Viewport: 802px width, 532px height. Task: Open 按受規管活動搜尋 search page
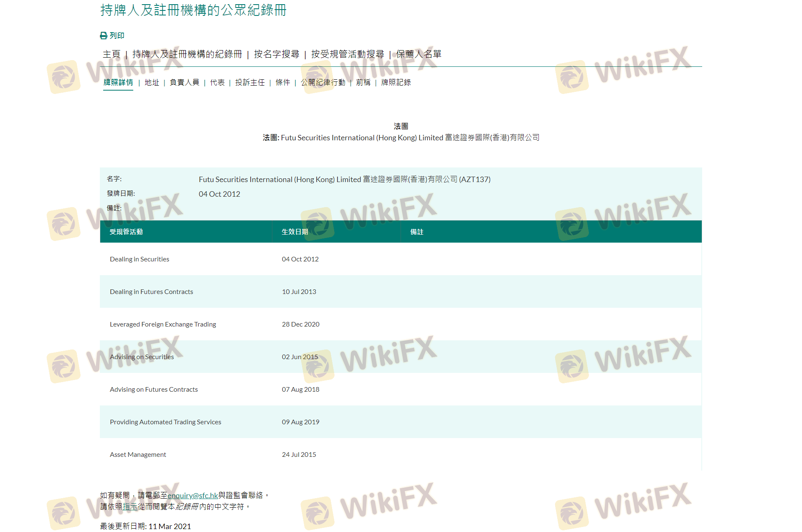click(347, 54)
